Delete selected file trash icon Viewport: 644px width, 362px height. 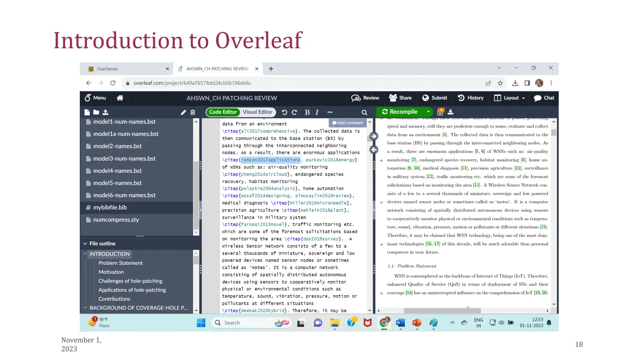pos(193,112)
